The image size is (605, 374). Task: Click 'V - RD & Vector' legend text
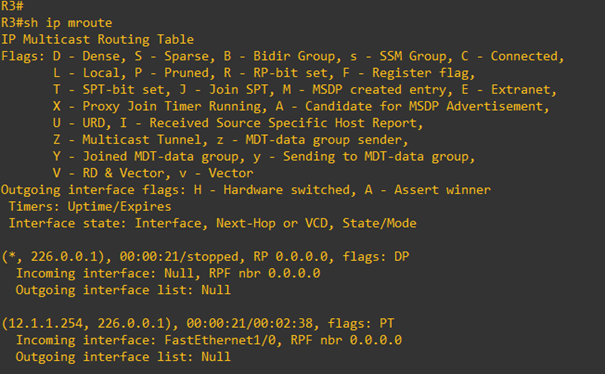[108, 173]
